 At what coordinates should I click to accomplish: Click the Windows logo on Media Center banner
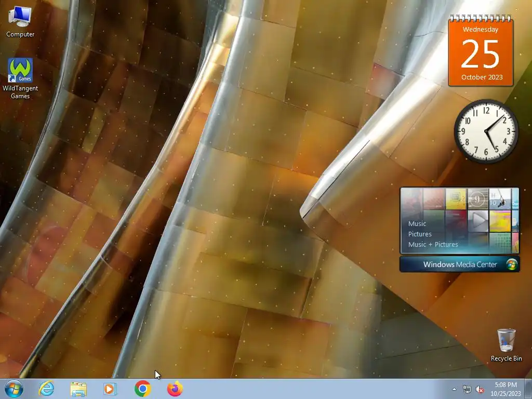pyautogui.click(x=511, y=264)
